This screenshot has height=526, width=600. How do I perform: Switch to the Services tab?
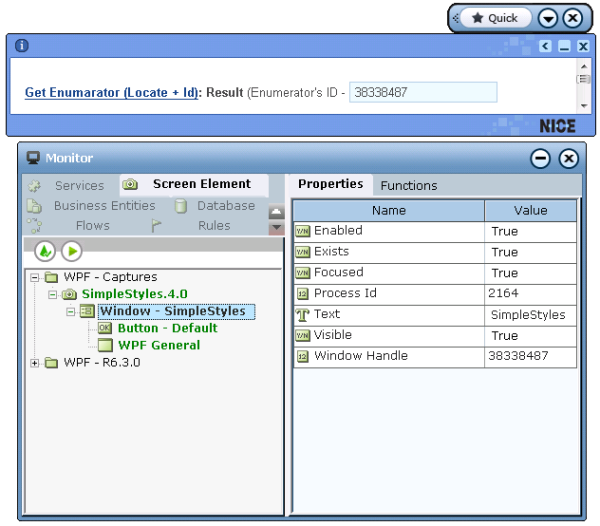pyautogui.click(x=79, y=186)
